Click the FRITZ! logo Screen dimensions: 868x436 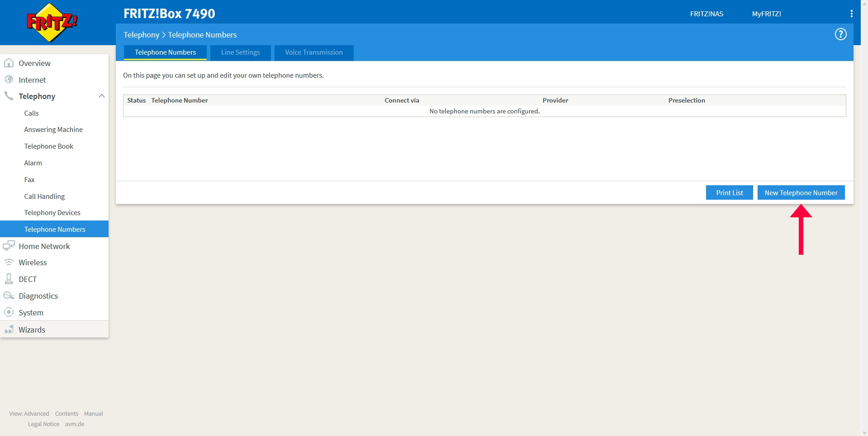click(x=52, y=22)
